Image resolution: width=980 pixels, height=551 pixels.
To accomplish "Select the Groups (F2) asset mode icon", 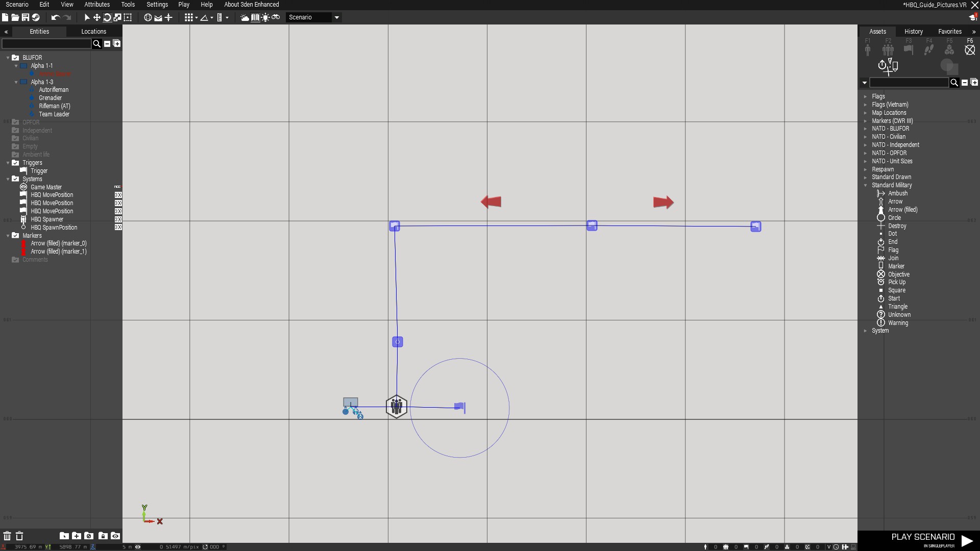I will pyautogui.click(x=888, y=49).
